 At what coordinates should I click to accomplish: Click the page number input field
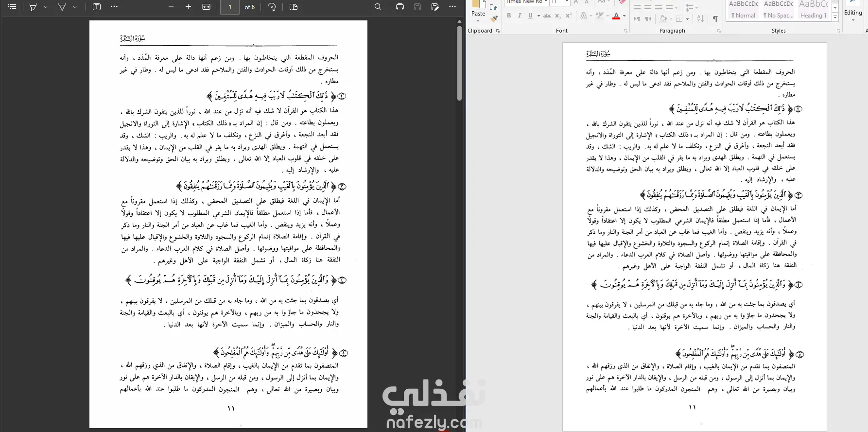tap(230, 7)
